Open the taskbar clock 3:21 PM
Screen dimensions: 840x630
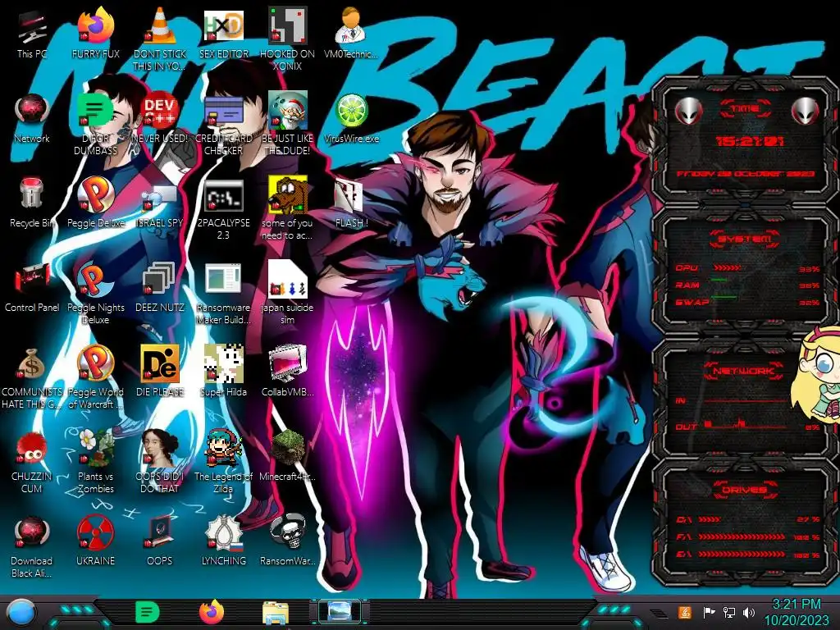796,612
